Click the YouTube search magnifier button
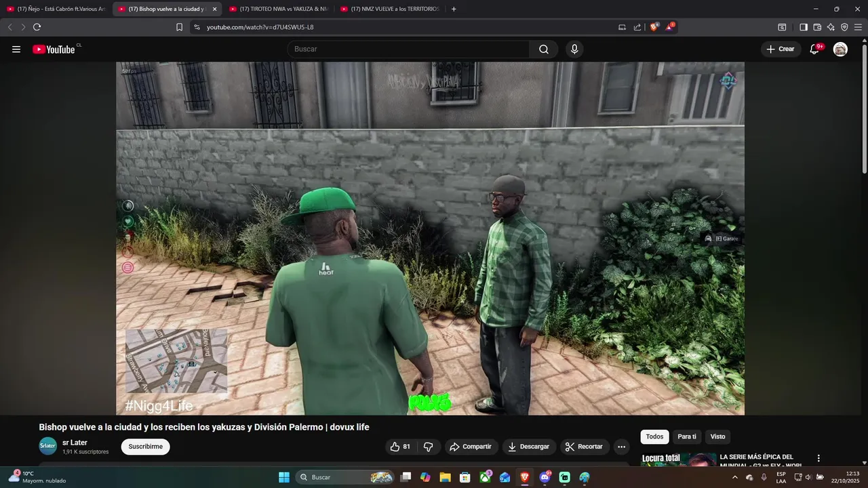The width and height of the screenshot is (868, 488). tap(544, 49)
